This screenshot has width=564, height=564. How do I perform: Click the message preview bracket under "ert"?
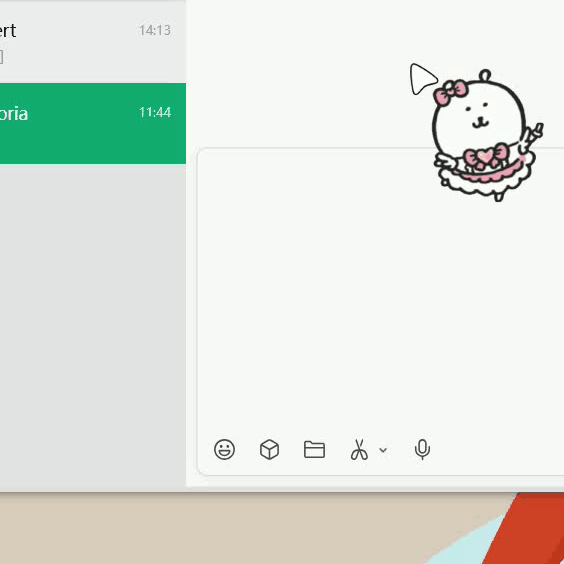1,57
